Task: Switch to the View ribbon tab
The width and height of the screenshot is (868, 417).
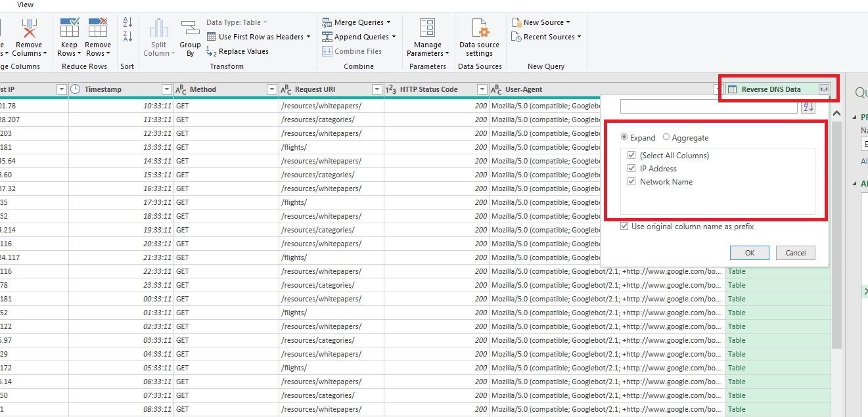Action: coord(25,5)
